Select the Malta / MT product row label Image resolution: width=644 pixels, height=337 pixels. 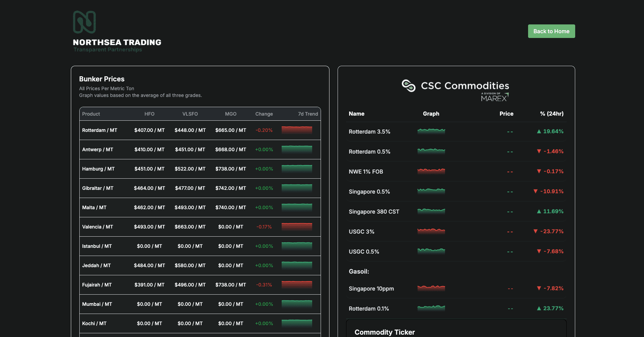pos(94,207)
